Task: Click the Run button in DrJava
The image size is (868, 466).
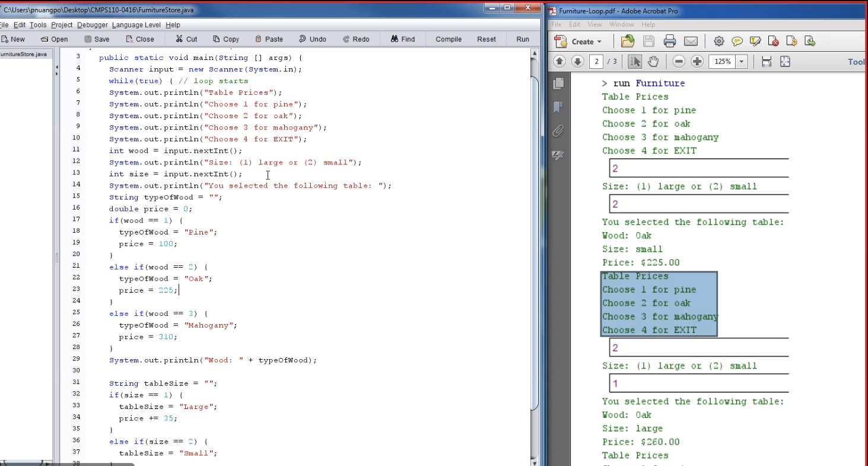Action: pos(523,39)
